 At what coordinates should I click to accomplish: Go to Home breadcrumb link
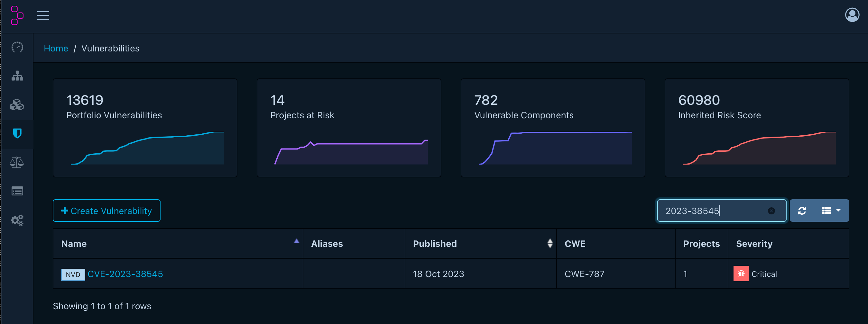point(56,49)
